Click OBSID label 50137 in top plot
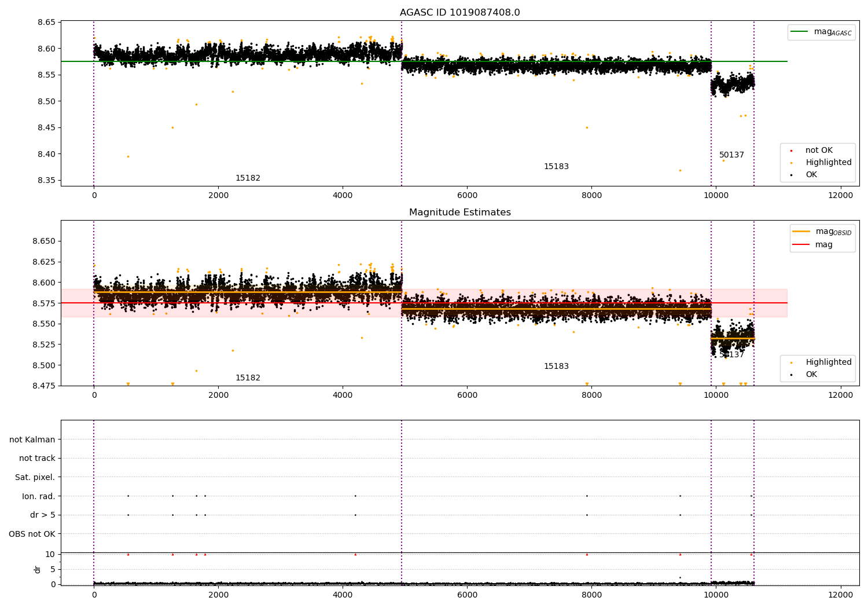 [731, 155]
